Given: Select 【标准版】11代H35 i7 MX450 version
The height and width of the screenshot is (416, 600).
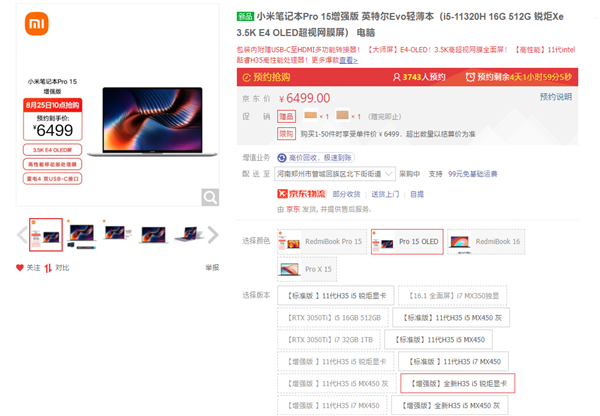Looking at the screenshot, I should point(453,361).
